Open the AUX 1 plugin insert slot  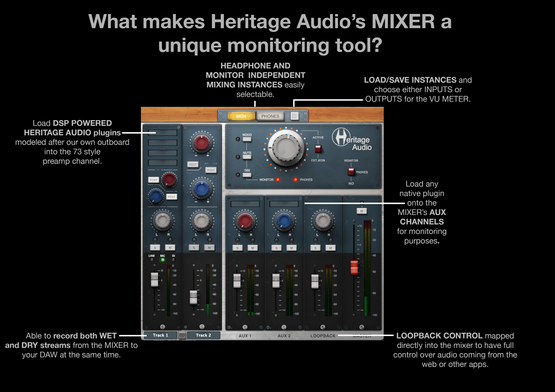click(x=245, y=204)
